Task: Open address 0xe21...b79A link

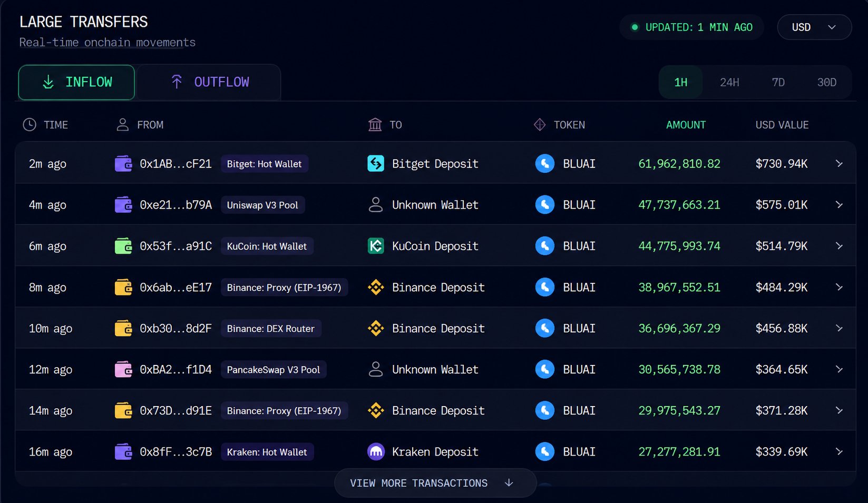Action: [175, 205]
